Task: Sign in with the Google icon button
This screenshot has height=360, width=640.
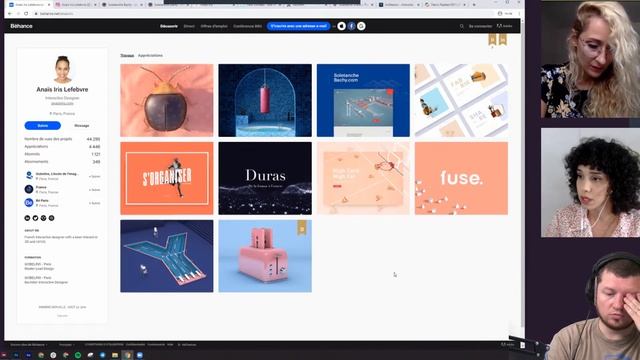Action: tap(361, 26)
